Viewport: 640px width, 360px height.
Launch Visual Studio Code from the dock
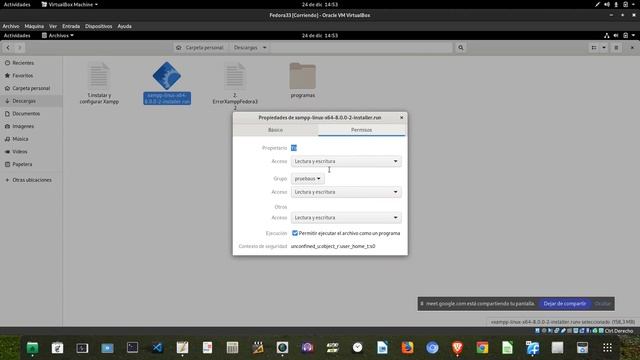157,347
